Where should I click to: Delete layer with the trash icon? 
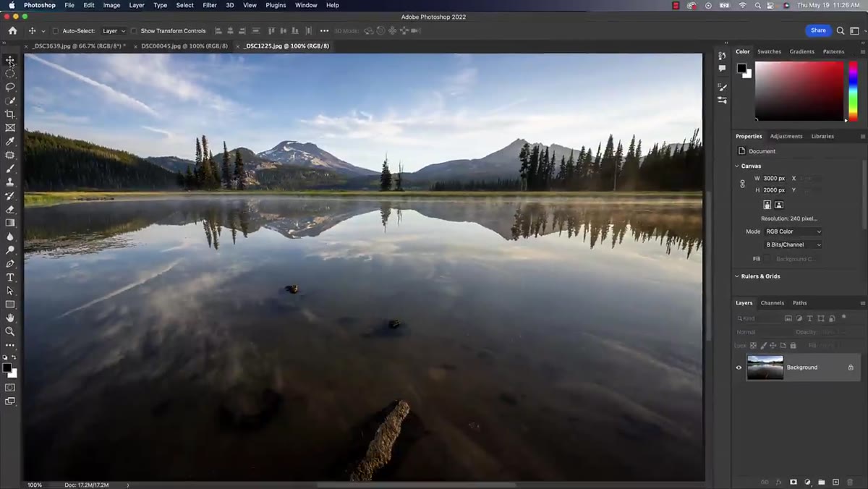pyautogui.click(x=850, y=482)
